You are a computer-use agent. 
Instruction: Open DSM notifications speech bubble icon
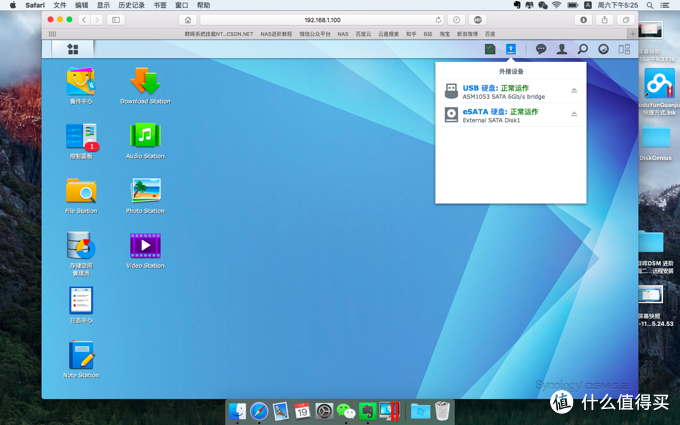(541, 49)
